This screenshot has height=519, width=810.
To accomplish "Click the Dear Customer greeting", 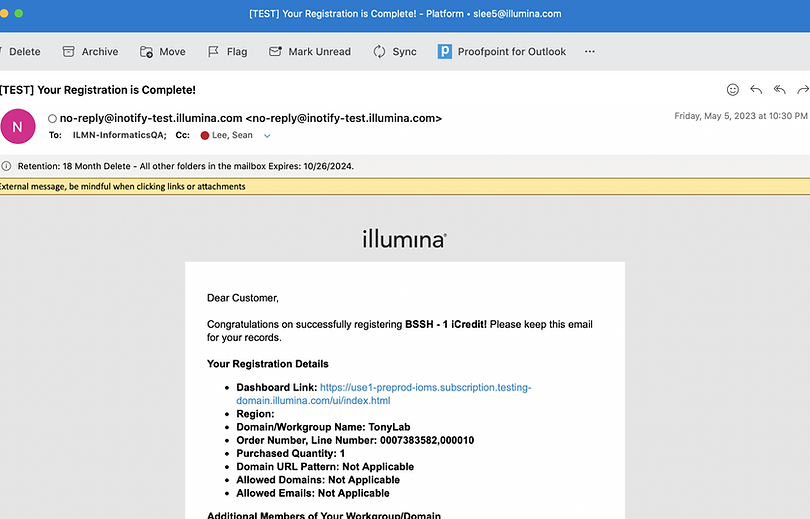I will click(243, 298).
